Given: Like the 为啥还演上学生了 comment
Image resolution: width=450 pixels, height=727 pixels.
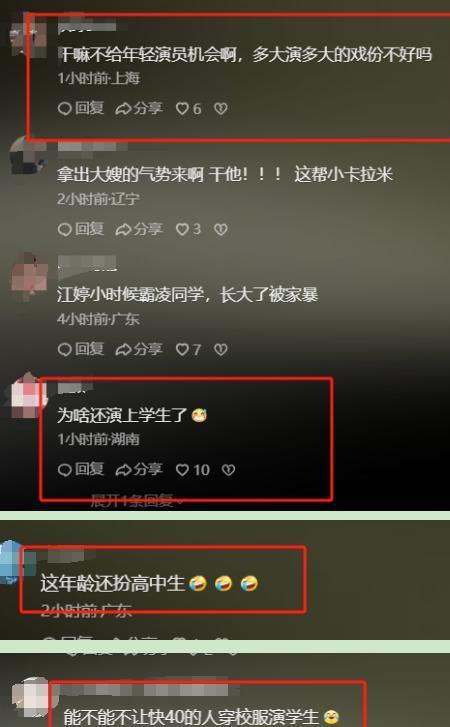Looking at the screenshot, I should (192, 470).
